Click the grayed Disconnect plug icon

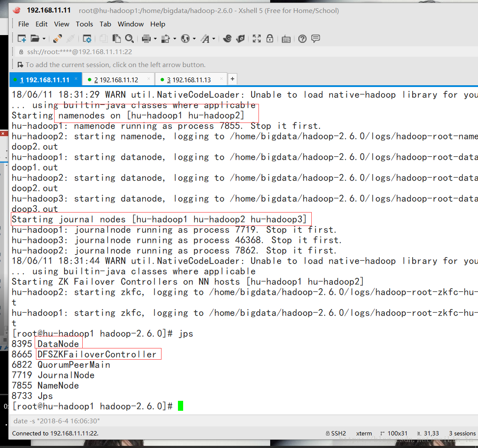pyautogui.click(x=71, y=39)
